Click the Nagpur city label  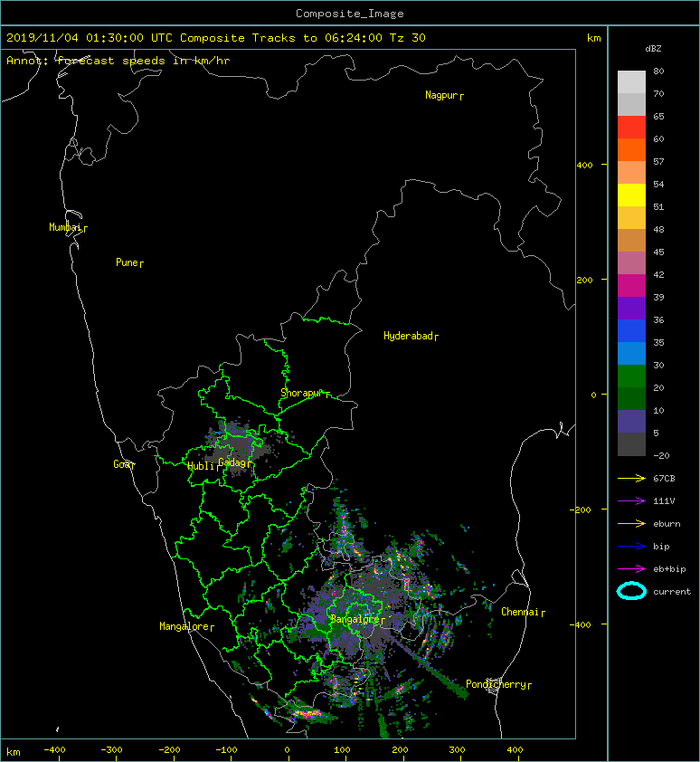click(441, 95)
